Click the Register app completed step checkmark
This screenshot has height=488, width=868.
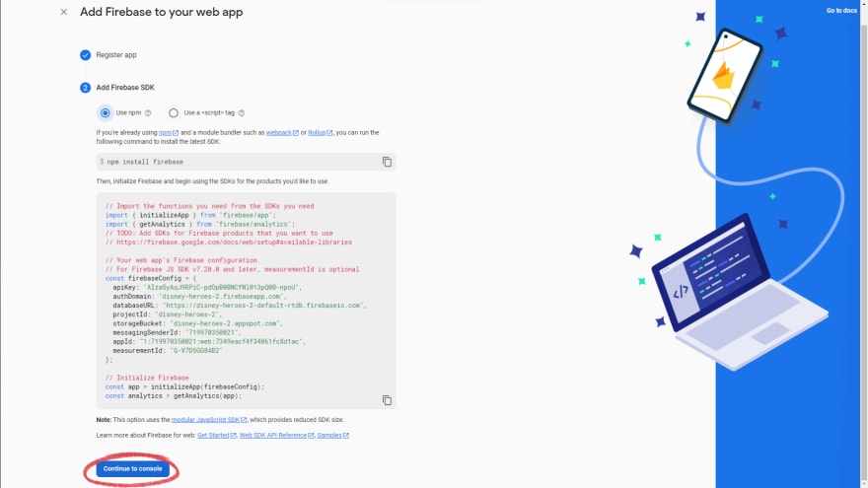coord(85,55)
